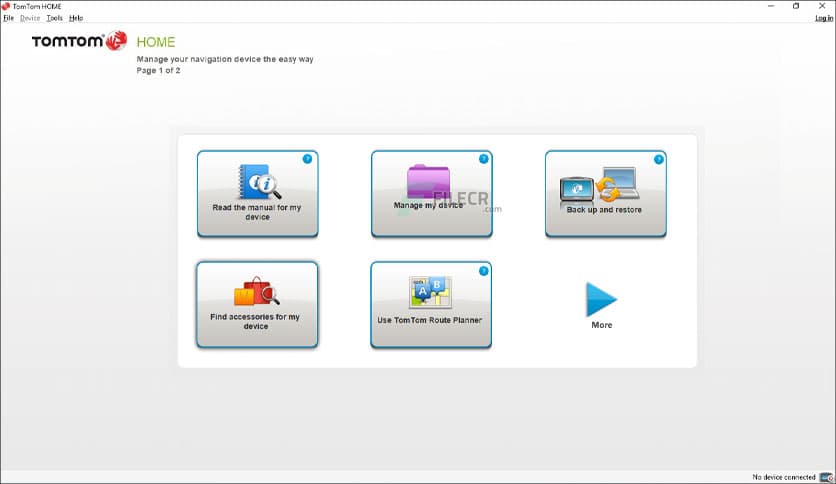This screenshot has height=484, width=836.
Task: Click the No device connected text
Action: (x=784, y=477)
